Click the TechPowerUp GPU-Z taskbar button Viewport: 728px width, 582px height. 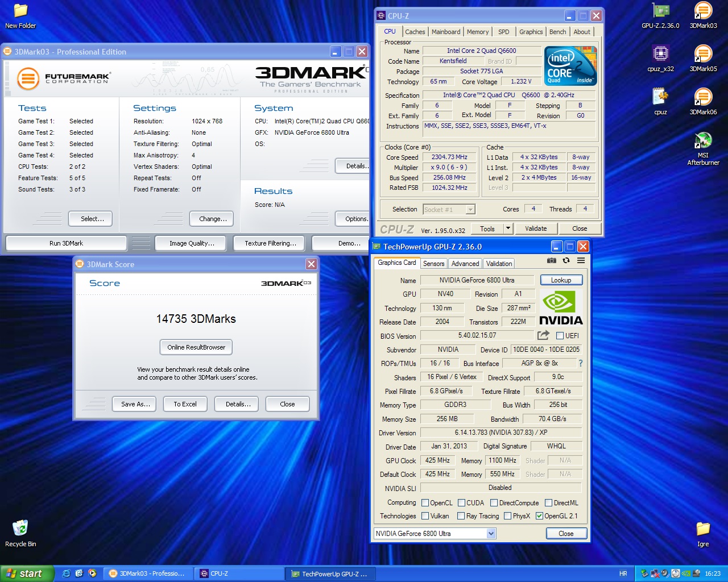(329, 574)
